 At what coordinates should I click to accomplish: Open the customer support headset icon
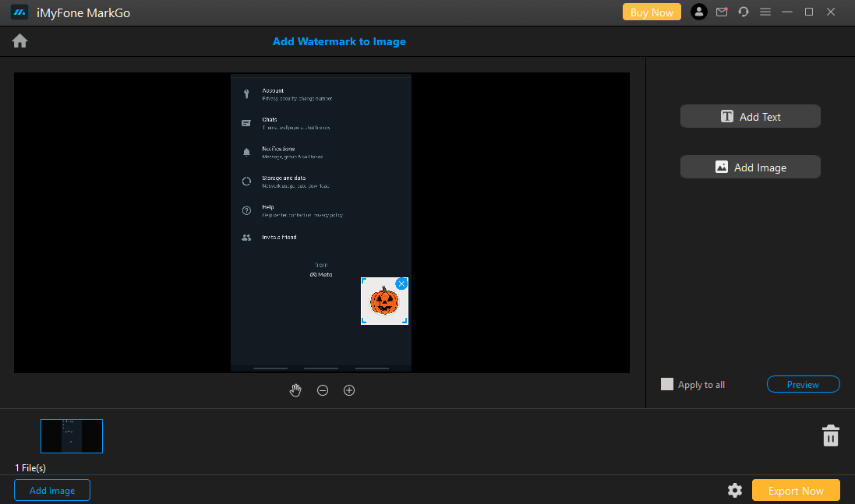tap(744, 12)
